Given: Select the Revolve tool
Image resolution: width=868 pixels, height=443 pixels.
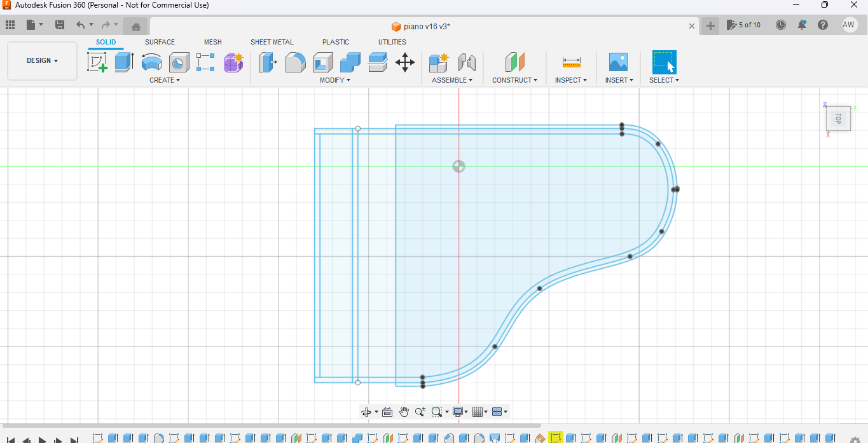Looking at the screenshot, I should (x=151, y=62).
